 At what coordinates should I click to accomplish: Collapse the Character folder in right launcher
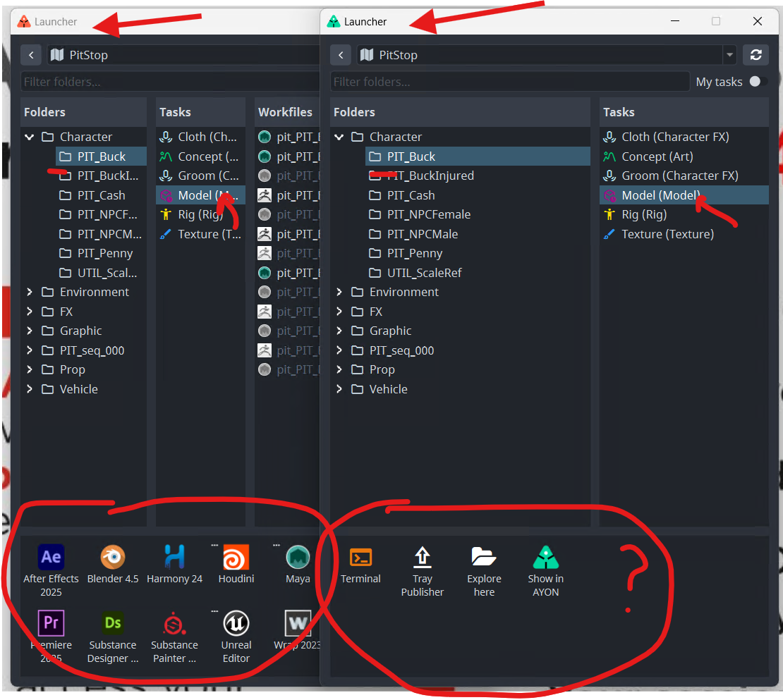pyautogui.click(x=339, y=137)
